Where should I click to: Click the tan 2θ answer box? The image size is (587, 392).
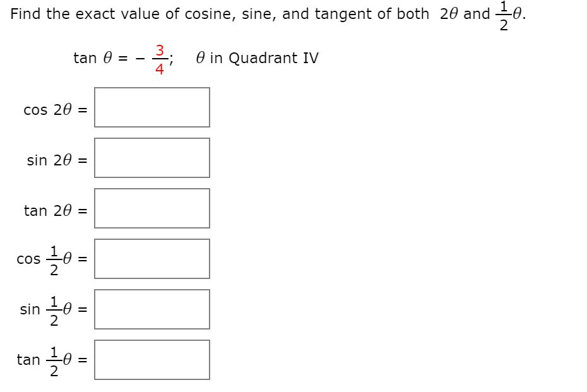click(151, 209)
